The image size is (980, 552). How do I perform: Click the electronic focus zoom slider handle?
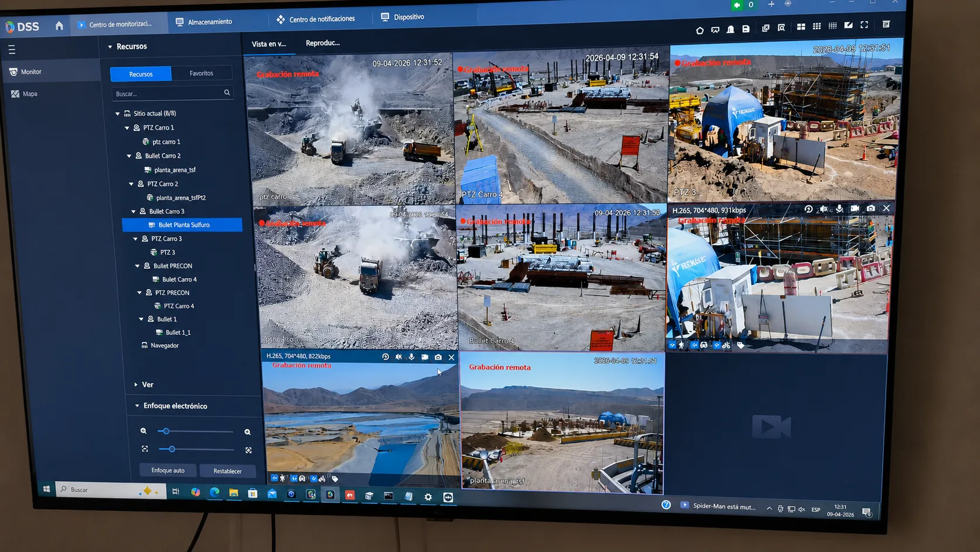point(166,431)
